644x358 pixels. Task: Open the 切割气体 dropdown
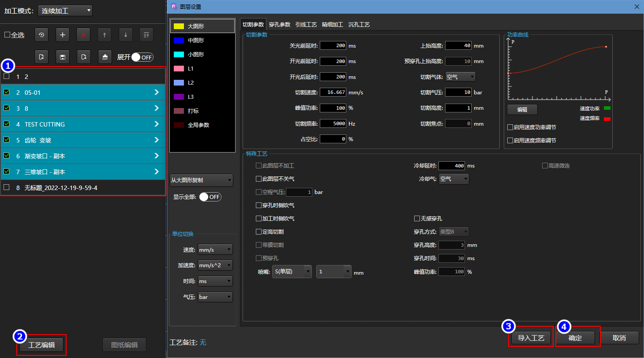(461, 77)
